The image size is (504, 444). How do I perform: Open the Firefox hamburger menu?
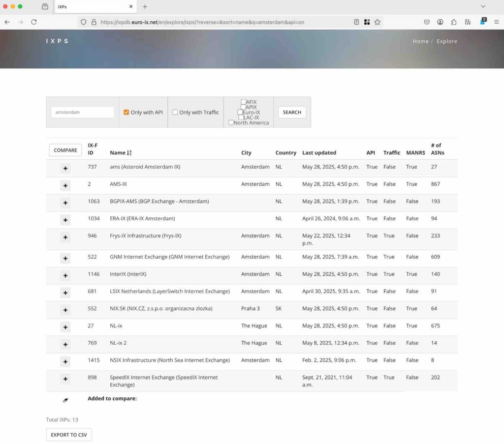pos(497,22)
